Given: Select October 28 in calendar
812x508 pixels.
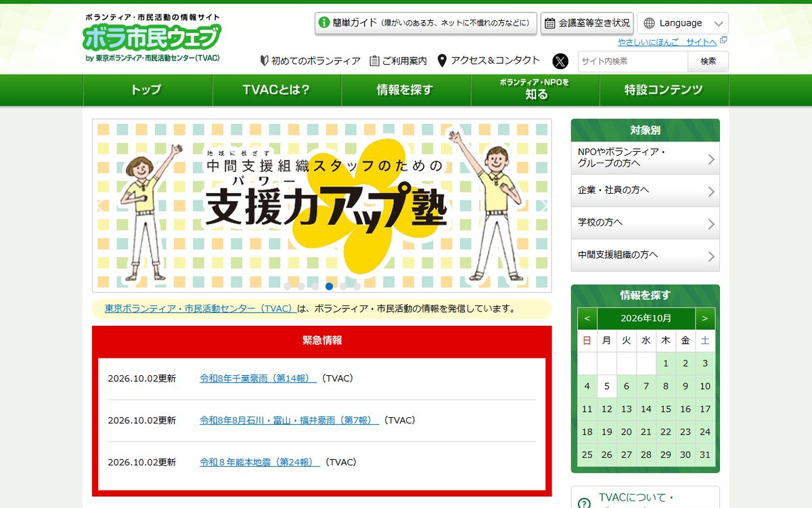Looking at the screenshot, I should 646,455.
